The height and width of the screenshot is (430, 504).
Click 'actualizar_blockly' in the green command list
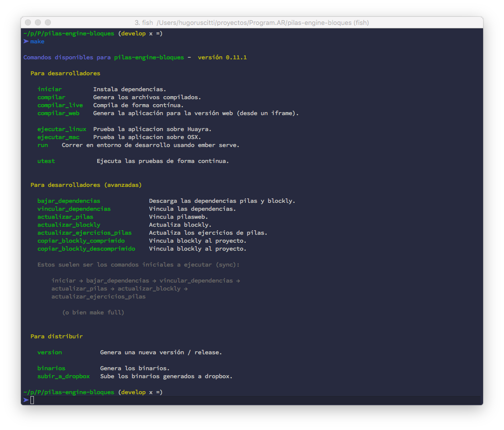(x=69, y=225)
